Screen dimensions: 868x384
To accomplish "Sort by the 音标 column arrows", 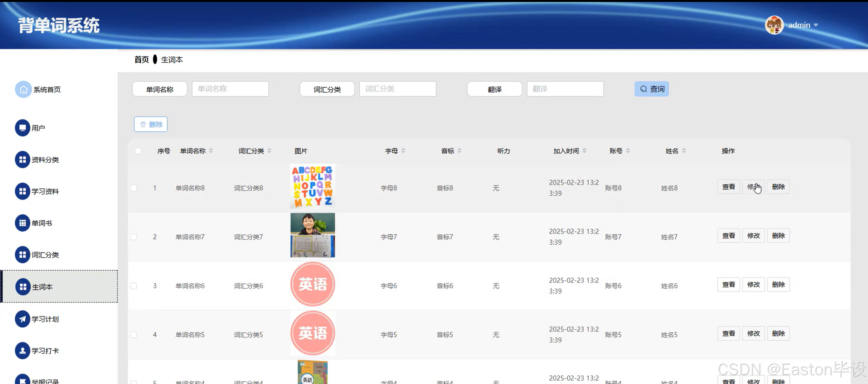I will [x=460, y=151].
